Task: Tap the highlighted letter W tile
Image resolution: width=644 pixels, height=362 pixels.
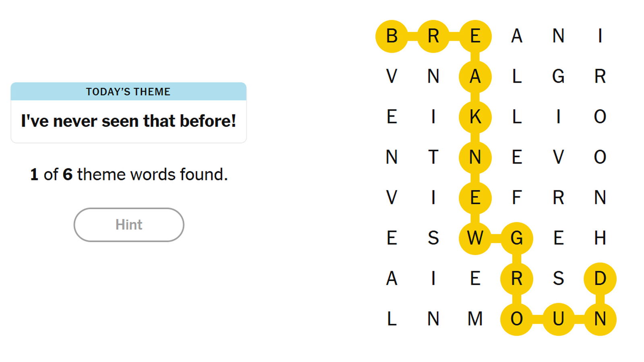Action: pos(475,238)
